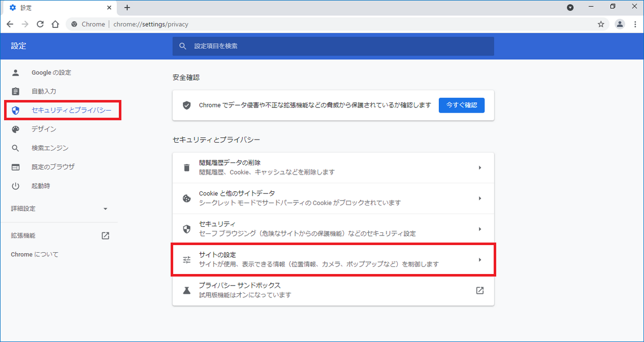Click text 閲覧履歴、Cookie、キャッシュなどを削除します

(x=267, y=172)
